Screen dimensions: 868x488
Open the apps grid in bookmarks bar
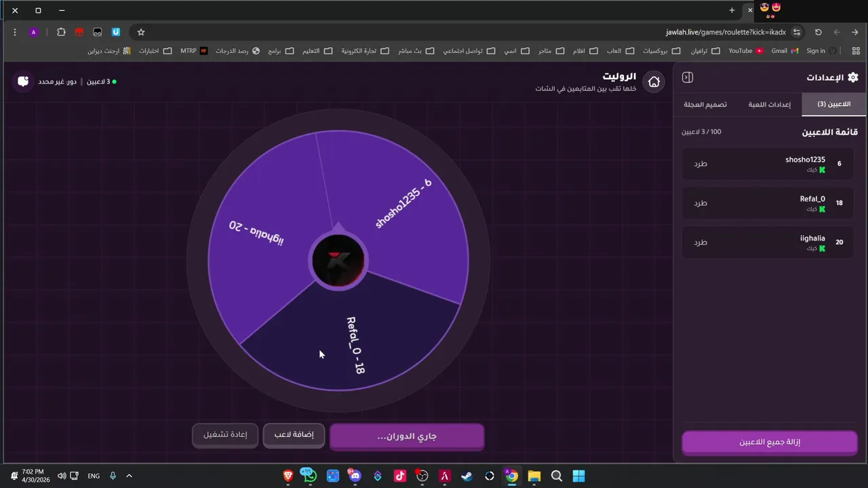click(856, 51)
